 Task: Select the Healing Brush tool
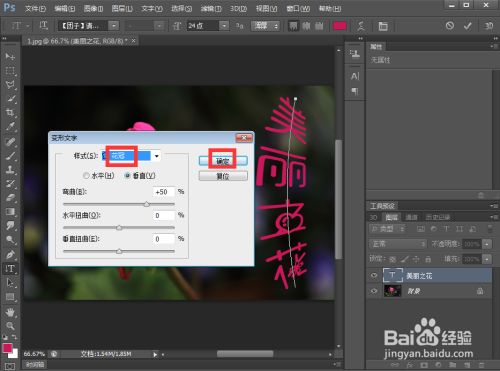(x=10, y=142)
